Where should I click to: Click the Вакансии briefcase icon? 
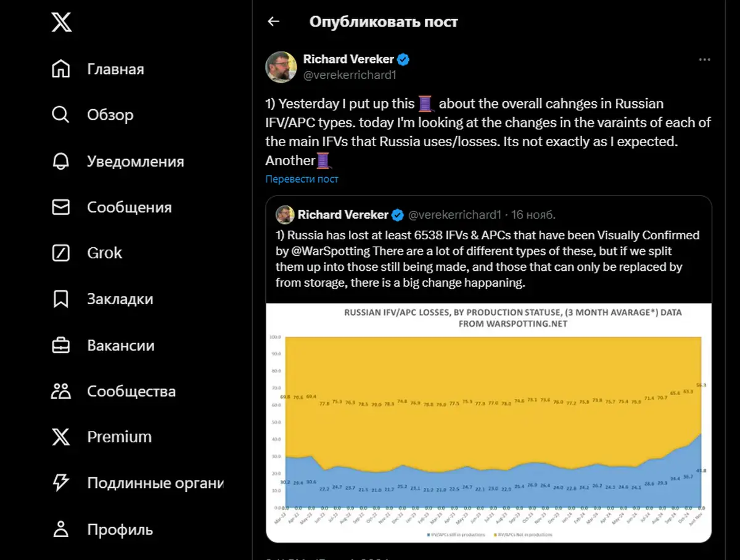click(61, 345)
